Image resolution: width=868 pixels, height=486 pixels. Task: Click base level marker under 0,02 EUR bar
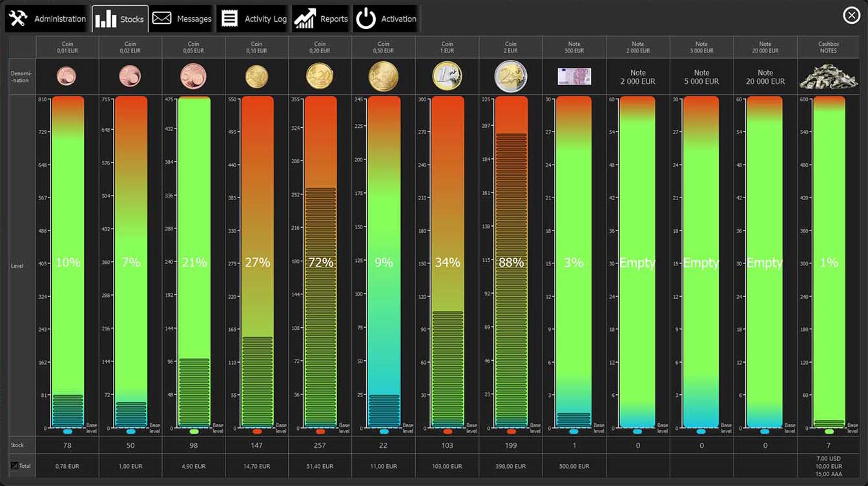point(130,431)
